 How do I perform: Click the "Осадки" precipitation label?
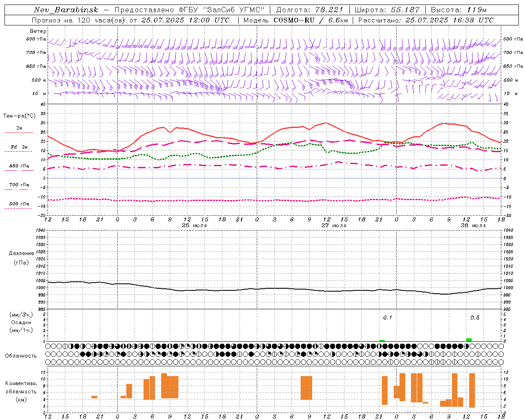(21, 322)
